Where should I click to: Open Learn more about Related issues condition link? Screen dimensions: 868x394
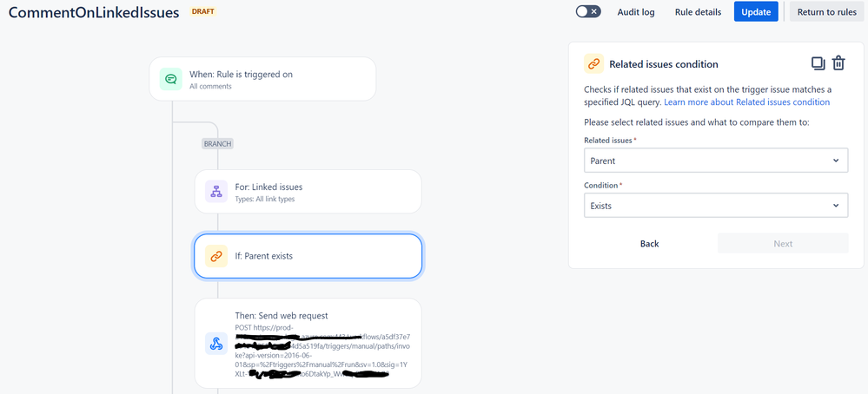746,102
